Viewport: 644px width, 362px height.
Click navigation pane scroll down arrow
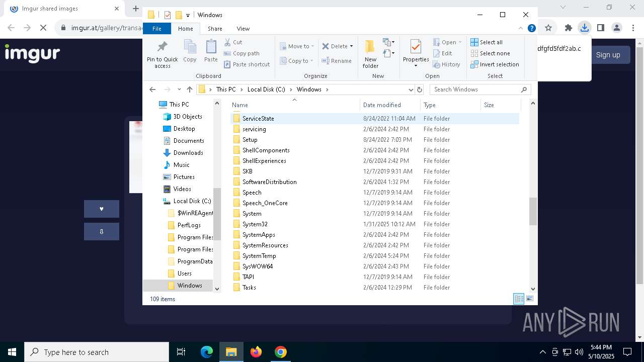(217, 289)
